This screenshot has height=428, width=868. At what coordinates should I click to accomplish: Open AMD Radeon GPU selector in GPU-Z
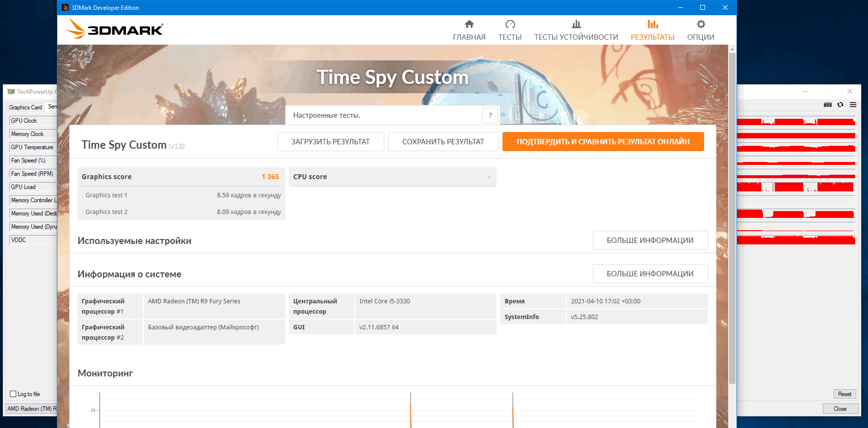coord(31,409)
